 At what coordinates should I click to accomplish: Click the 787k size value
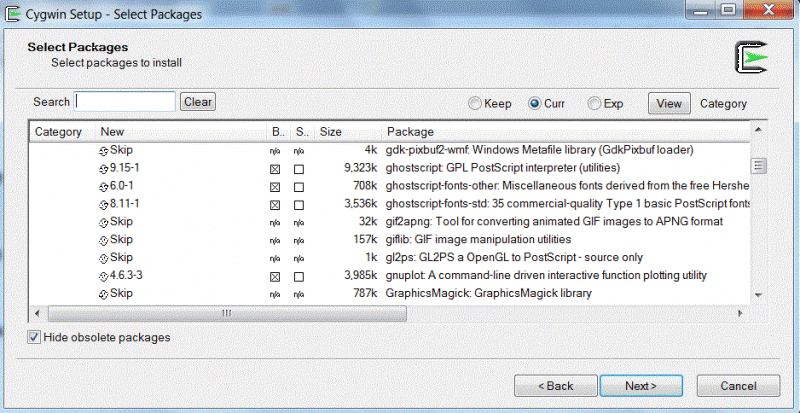pyautogui.click(x=365, y=294)
